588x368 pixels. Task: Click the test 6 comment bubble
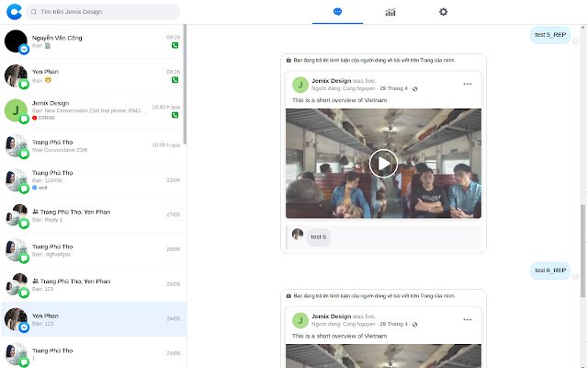coord(319,237)
